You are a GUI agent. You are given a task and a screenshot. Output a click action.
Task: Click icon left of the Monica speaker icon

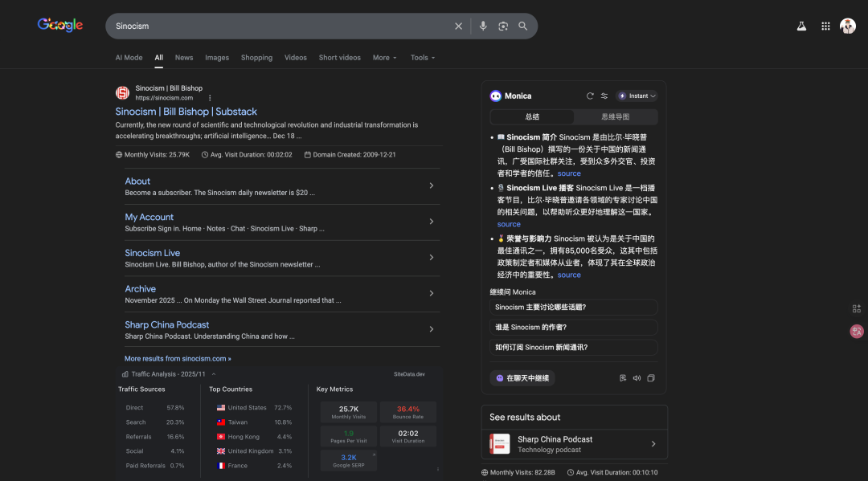623,378
